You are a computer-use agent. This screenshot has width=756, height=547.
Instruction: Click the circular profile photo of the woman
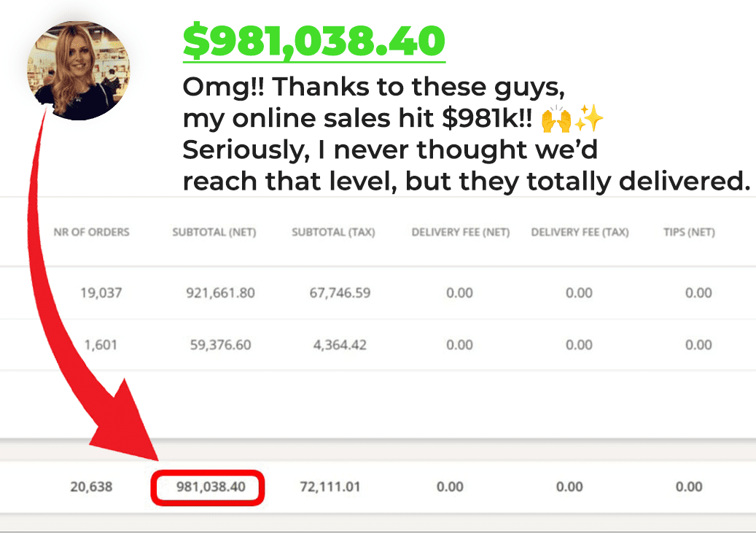[79, 71]
